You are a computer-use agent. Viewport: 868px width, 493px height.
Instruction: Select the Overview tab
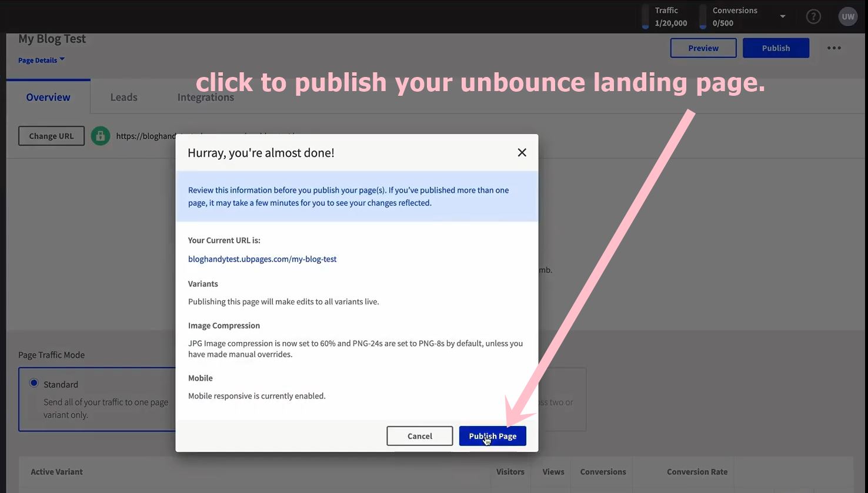[x=48, y=96]
